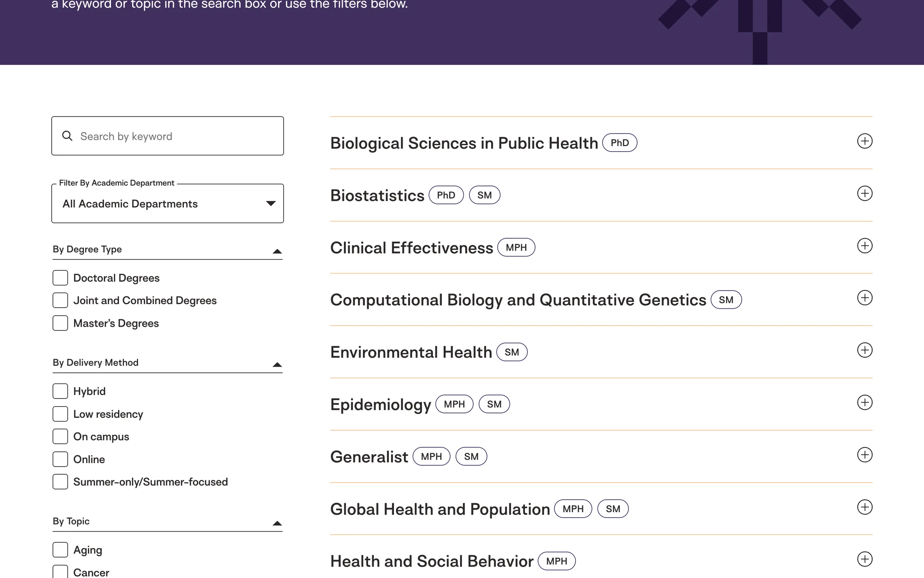Image resolution: width=924 pixels, height=578 pixels.
Task: Toggle the On campus checkbox
Action: click(x=60, y=437)
